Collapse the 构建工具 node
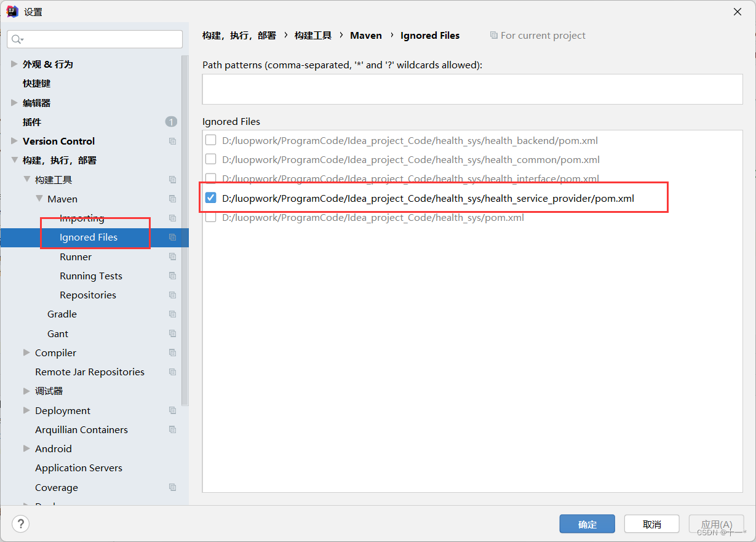756x542 pixels. [x=26, y=180]
